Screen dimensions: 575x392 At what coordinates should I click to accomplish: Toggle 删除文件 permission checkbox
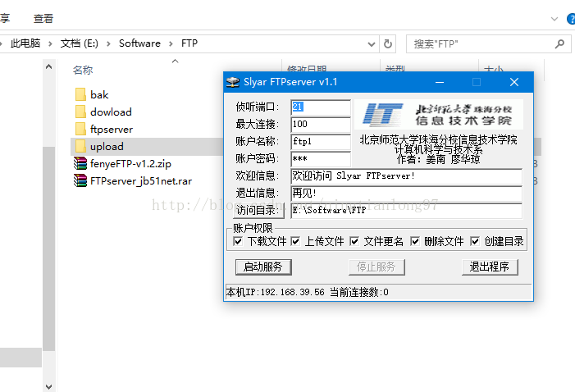(x=415, y=241)
